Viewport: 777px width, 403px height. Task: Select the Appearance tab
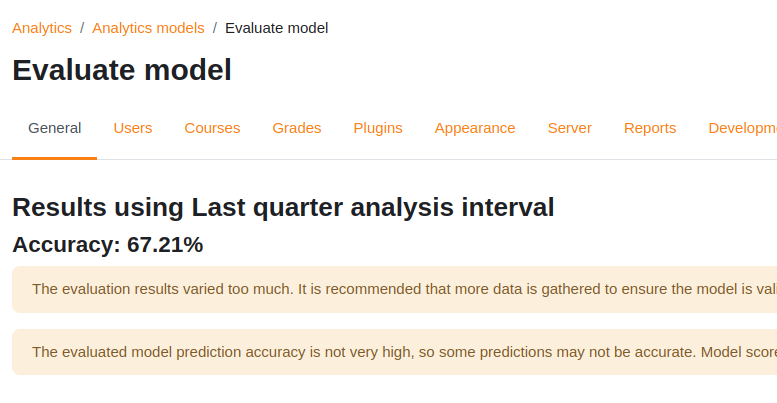475,128
